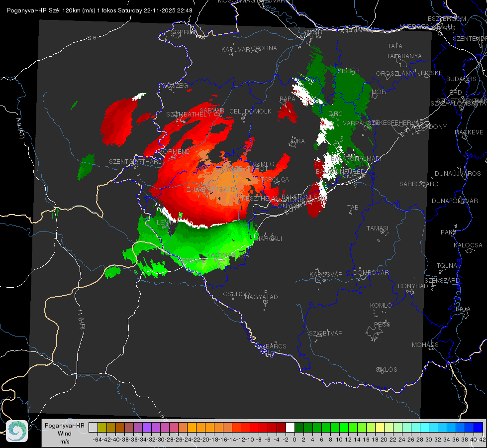Click the swirl logo icon beside the legend
Image resolution: width=487 pixels, height=448 pixels.
(x=17, y=431)
